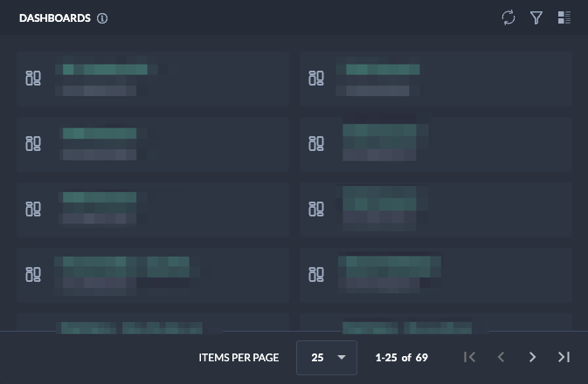
Task: Jump to the first page
Action: pyautogui.click(x=469, y=357)
